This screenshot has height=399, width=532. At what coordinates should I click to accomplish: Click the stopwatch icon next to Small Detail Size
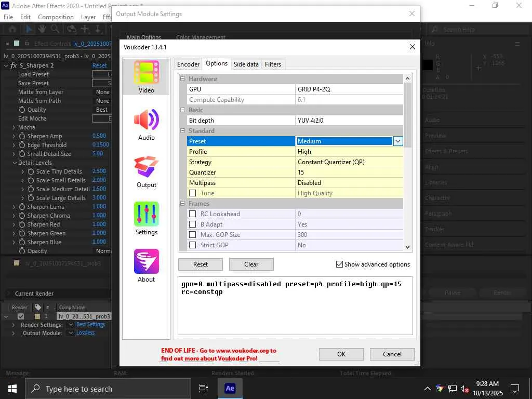[22, 154]
